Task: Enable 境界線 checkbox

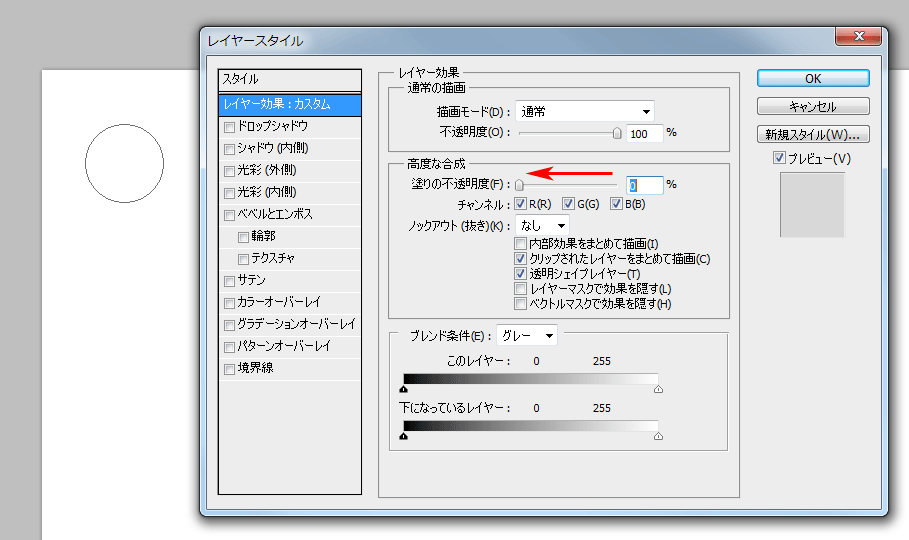Action: [x=229, y=369]
